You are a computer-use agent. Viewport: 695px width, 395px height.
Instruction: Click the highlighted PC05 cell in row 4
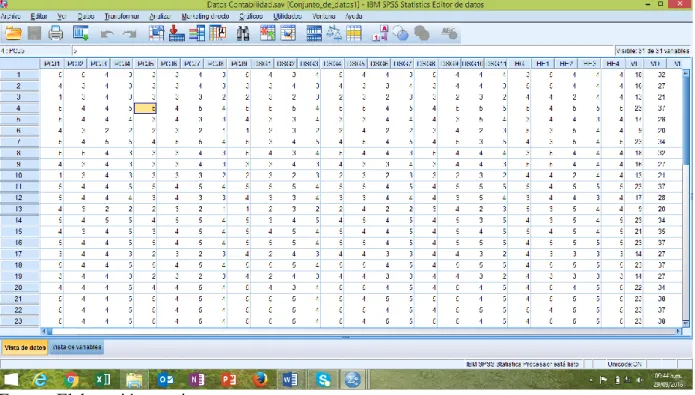(x=145, y=108)
